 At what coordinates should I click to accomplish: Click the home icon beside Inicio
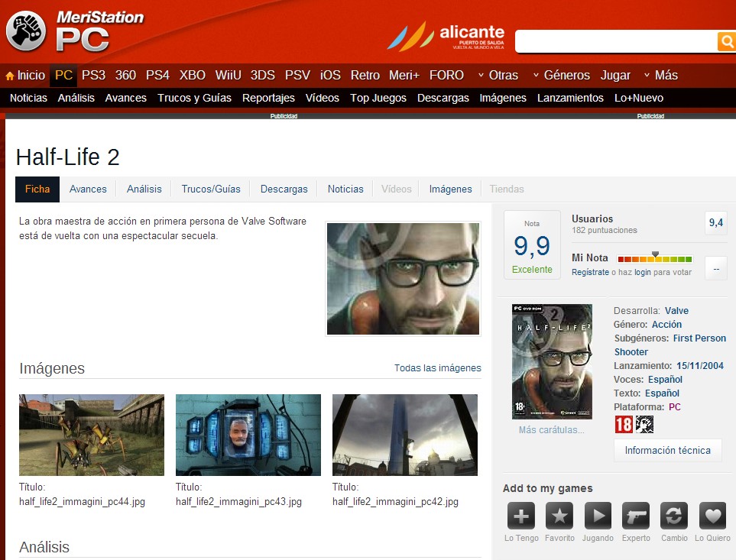pos(10,76)
